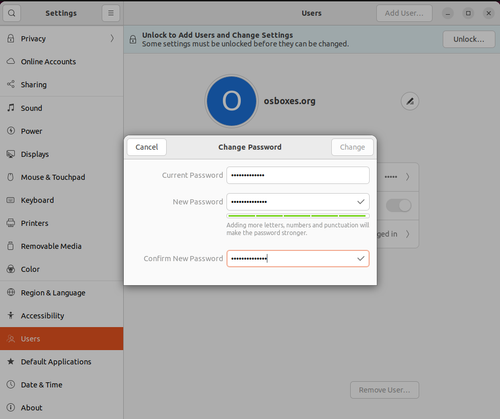Image resolution: width=500 pixels, height=419 pixels.
Task: Open the account activity row chevron
Action: (407, 234)
